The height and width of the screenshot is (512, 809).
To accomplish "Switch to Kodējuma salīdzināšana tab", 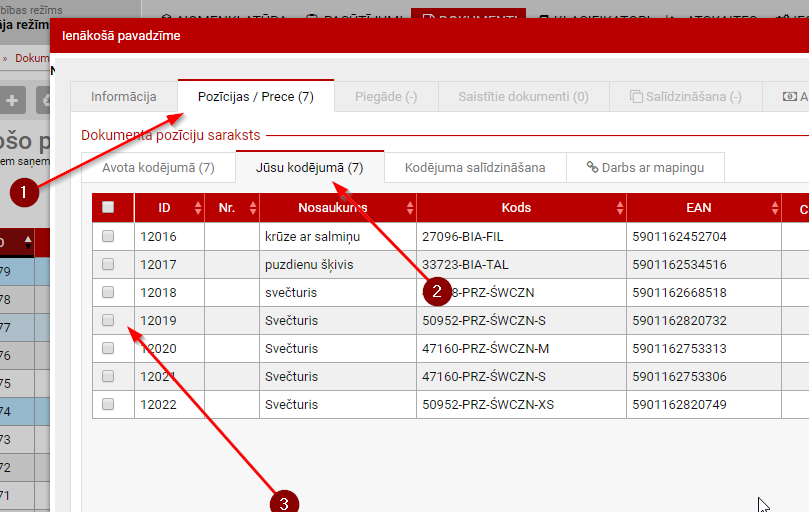I will (475, 167).
